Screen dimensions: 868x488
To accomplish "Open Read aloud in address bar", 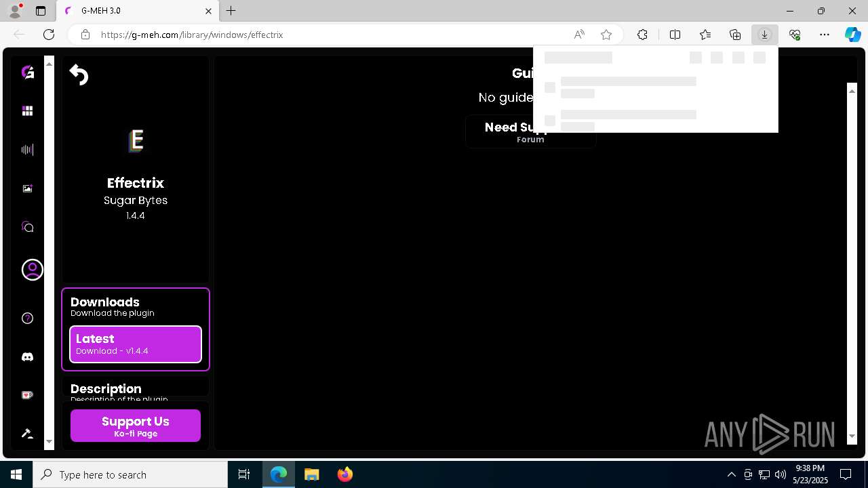I will click(x=579, y=35).
